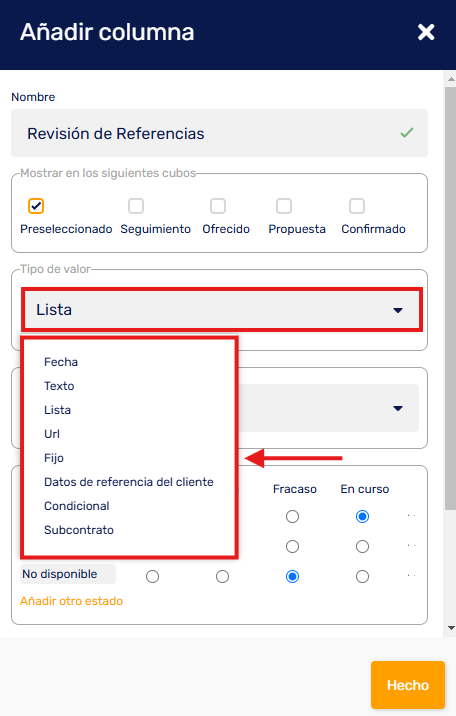Open the Lista value type dropdown
Image resolution: width=456 pixels, height=716 pixels.
point(221,310)
